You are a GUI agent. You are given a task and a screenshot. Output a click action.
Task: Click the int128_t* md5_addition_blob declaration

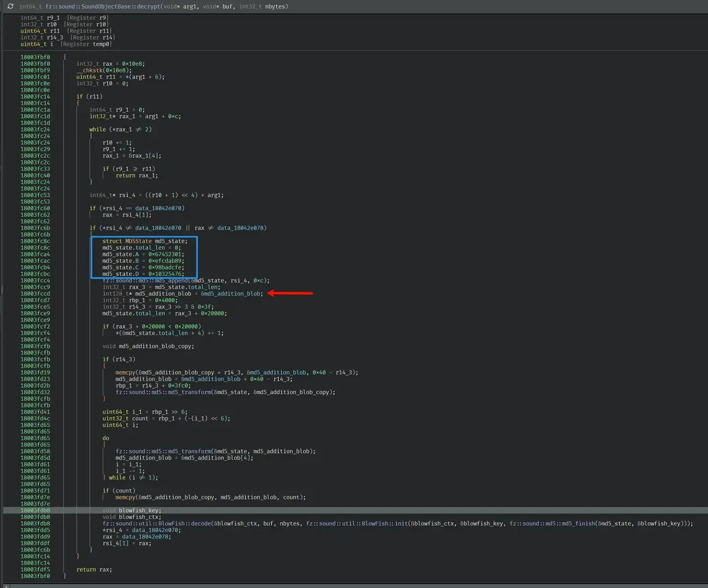coord(183,293)
